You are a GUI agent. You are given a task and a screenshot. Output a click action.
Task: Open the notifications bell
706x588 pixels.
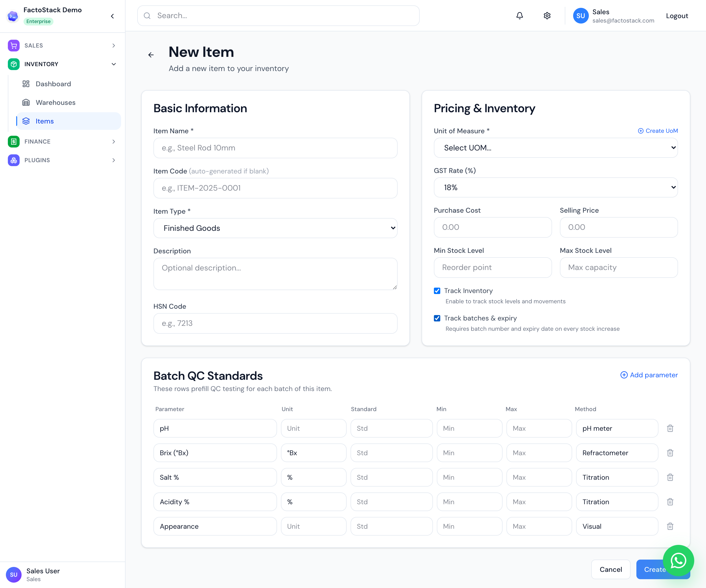pyautogui.click(x=519, y=16)
